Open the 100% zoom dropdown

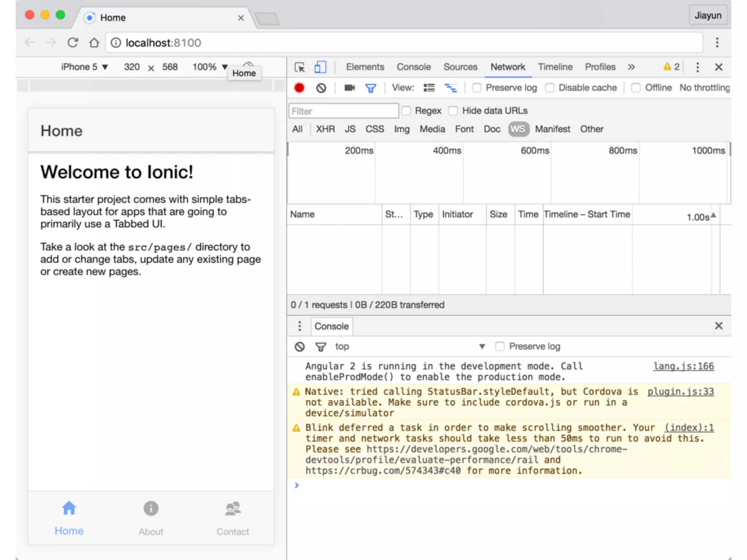210,67
